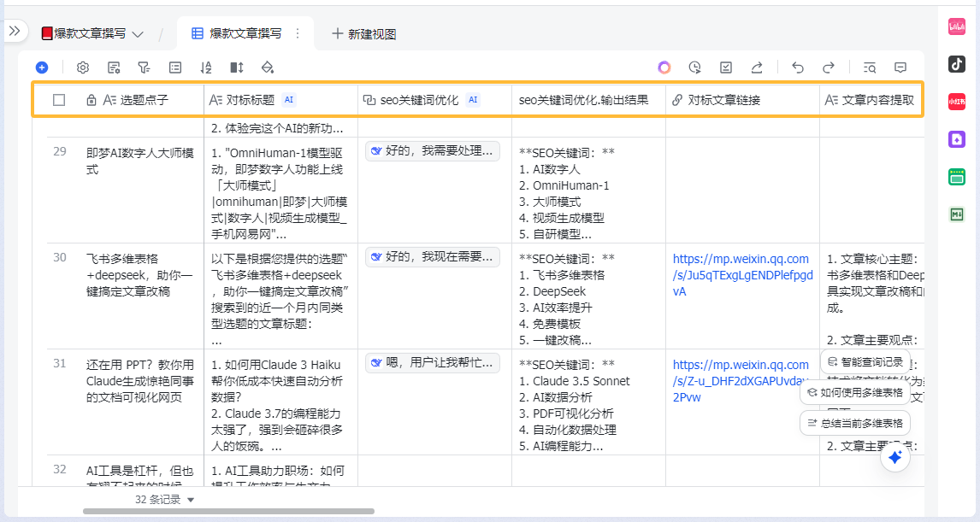Open the M+ markdown sidebar icon
Image resolution: width=980 pixels, height=522 pixels.
(x=957, y=214)
